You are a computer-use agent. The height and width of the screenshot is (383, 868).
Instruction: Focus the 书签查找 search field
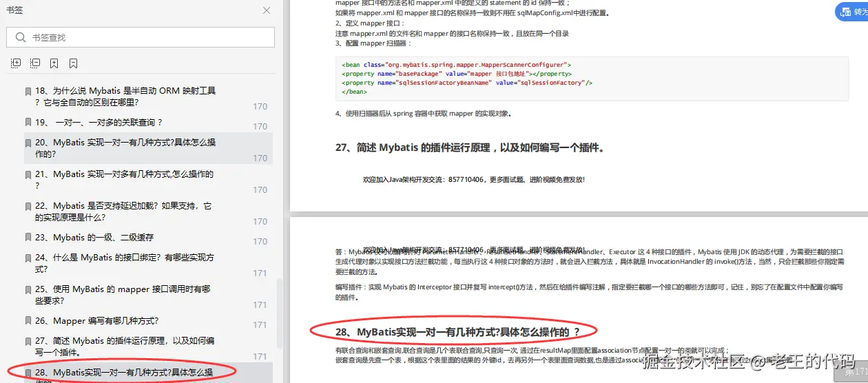coord(141,37)
